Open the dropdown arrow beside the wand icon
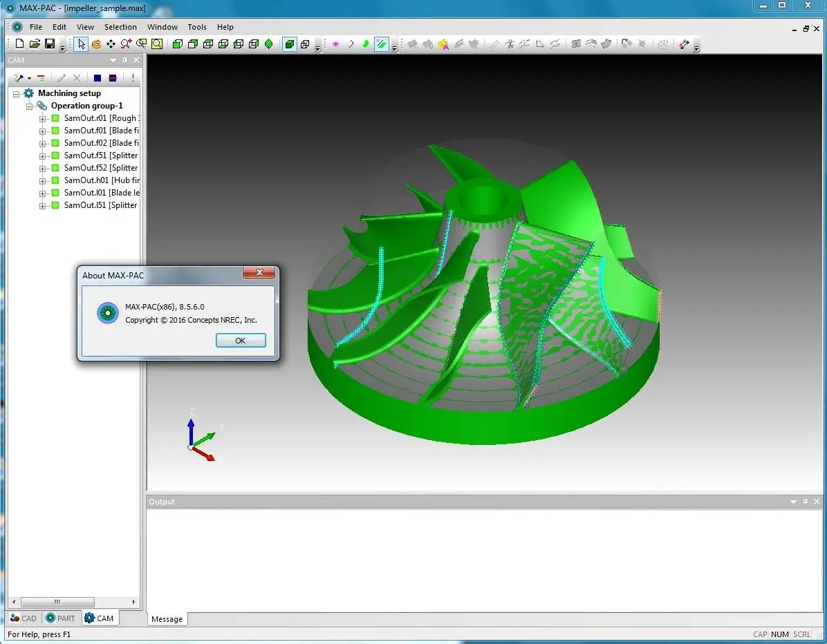827x644 pixels. click(29, 79)
